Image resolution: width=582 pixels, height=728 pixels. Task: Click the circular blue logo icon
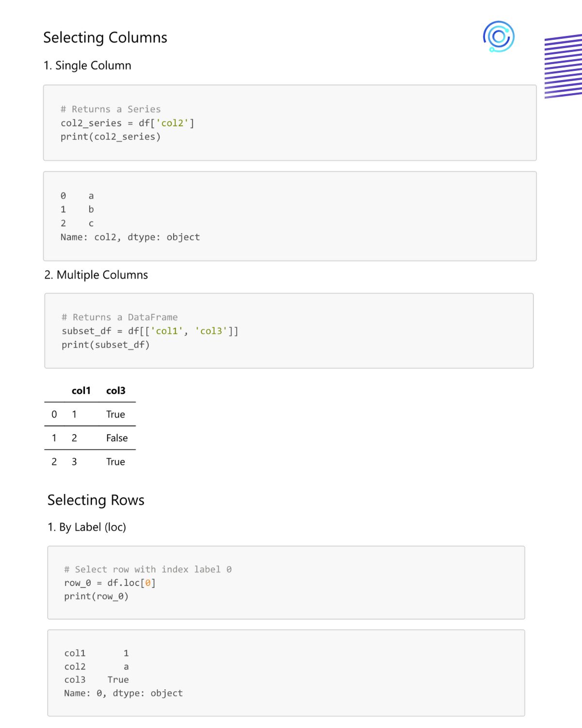[x=499, y=36]
